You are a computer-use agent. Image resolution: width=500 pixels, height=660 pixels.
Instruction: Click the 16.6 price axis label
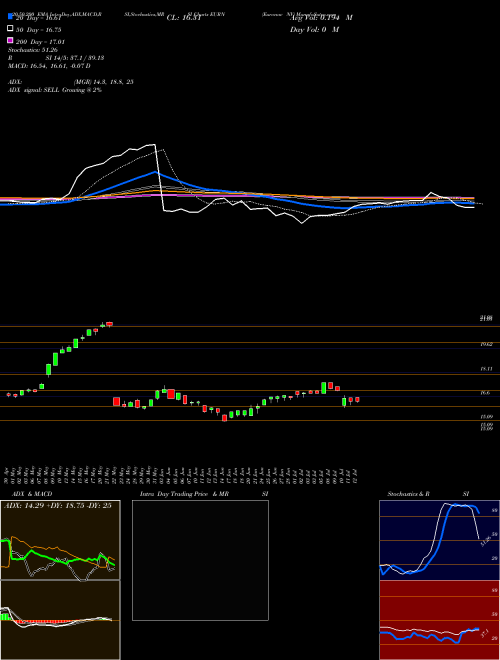coord(485,393)
